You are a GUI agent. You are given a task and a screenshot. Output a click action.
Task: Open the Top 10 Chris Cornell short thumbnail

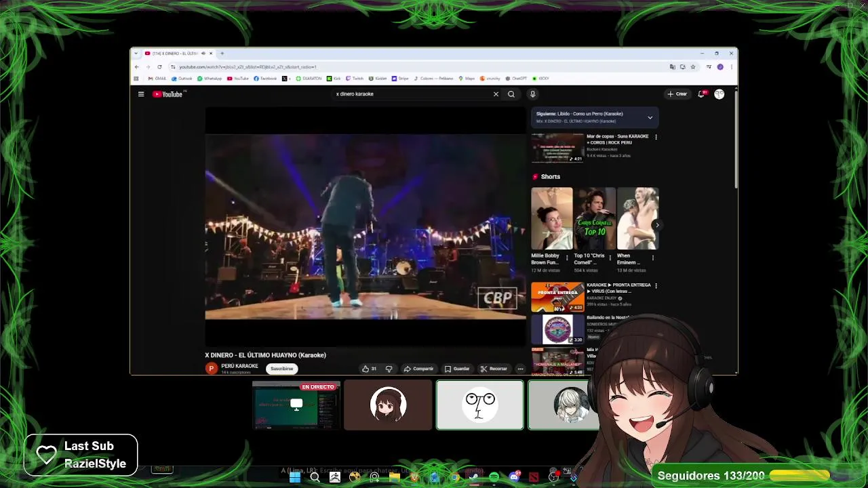pos(595,218)
